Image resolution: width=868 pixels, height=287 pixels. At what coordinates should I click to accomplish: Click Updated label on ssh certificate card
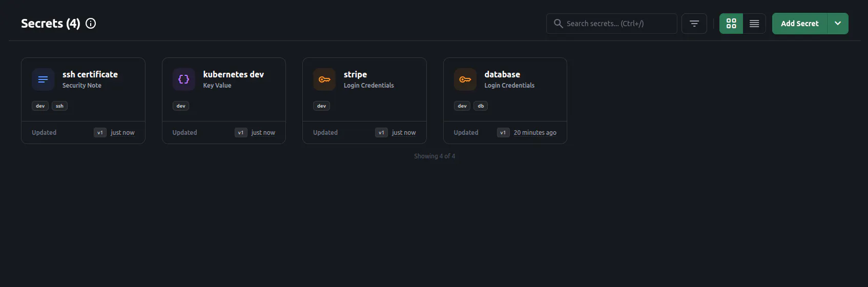click(44, 133)
